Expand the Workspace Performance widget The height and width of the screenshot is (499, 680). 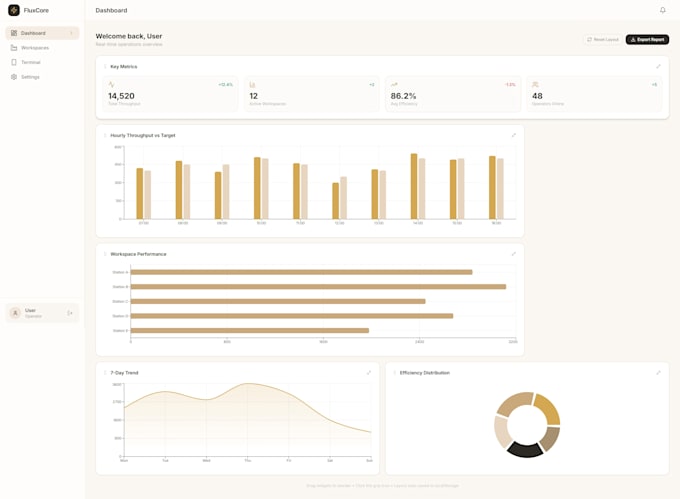[513, 254]
